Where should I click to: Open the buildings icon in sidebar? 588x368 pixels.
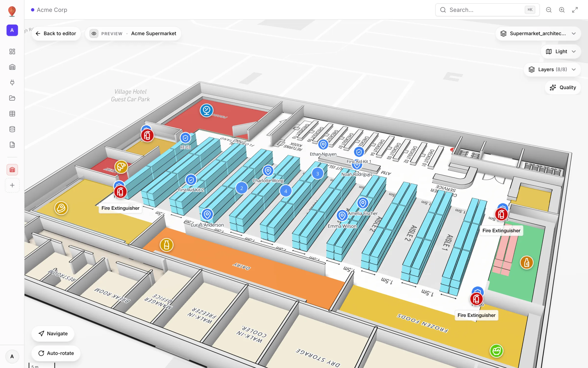point(12,67)
